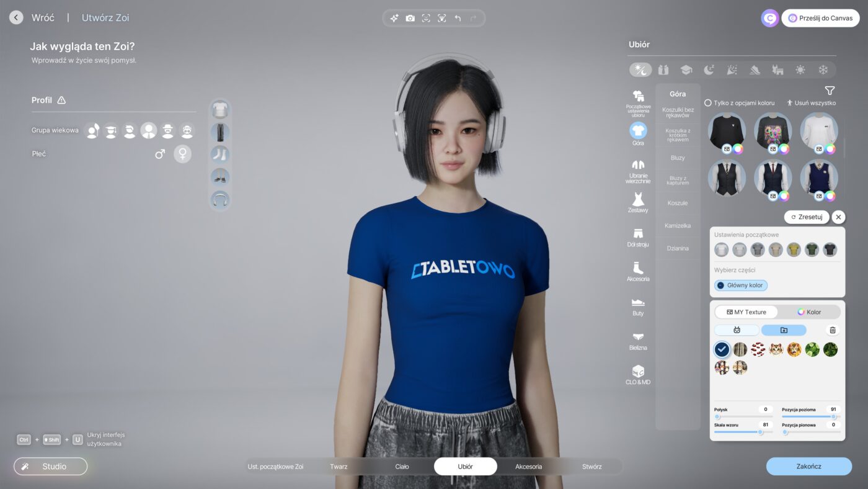Select the Główny kolor part chip
This screenshot has width=868, height=489.
click(x=741, y=285)
